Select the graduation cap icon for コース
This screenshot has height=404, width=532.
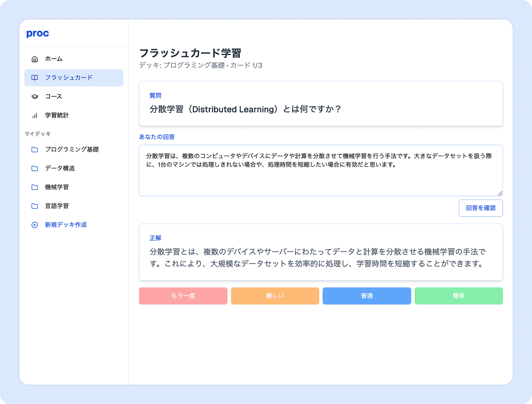point(34,96)
